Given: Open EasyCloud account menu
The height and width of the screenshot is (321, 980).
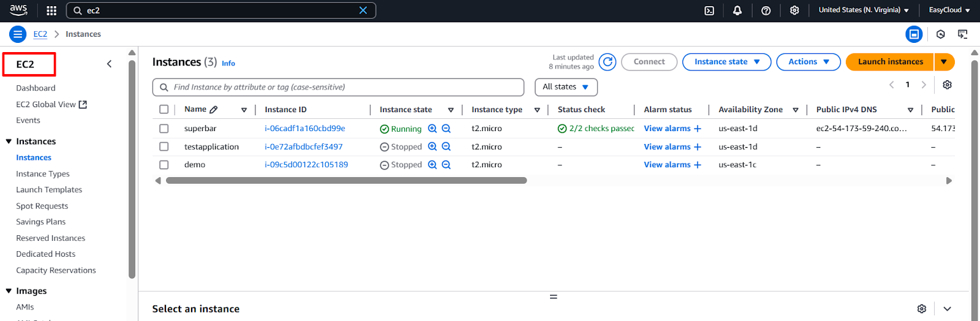Looking at the screenshot, I should tap(949, 10).
